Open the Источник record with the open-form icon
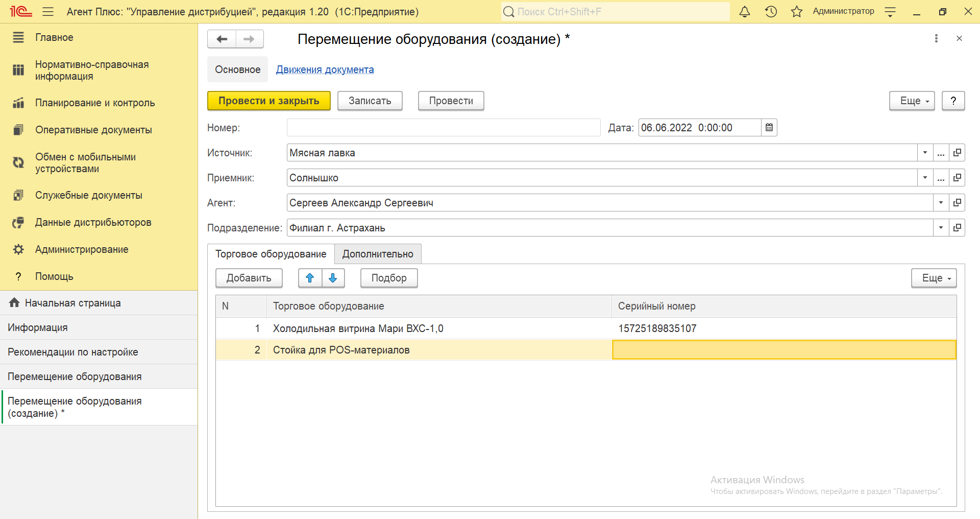The height and width of the screenshot is (519, 980). 957,153
